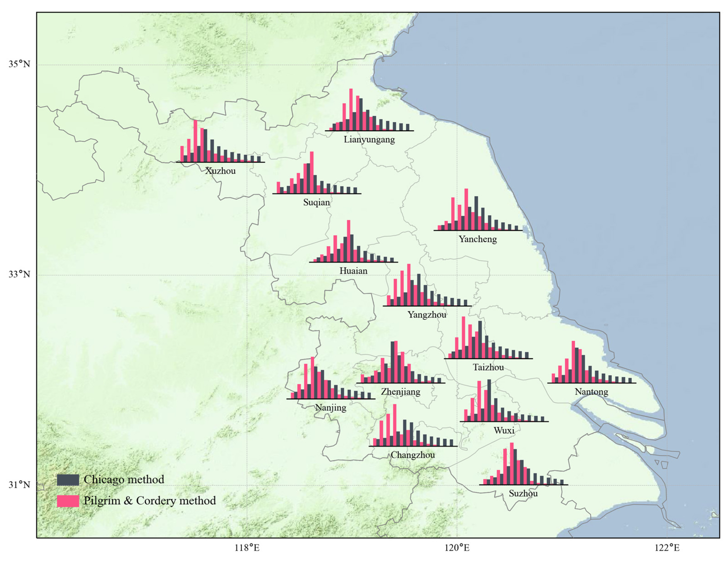Viewport: 728px width, 563px height.
Task: Select the Zhenjiang city label
Action: pos(401,392)
